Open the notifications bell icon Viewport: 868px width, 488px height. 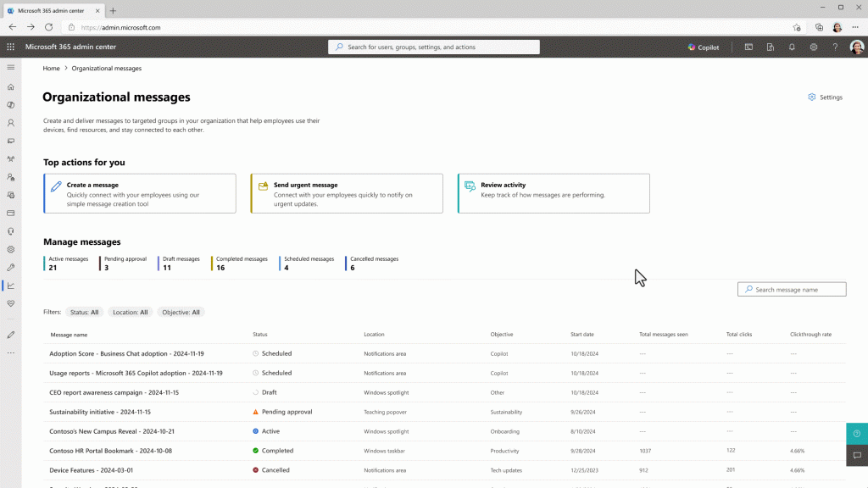(x=792, y=47)
